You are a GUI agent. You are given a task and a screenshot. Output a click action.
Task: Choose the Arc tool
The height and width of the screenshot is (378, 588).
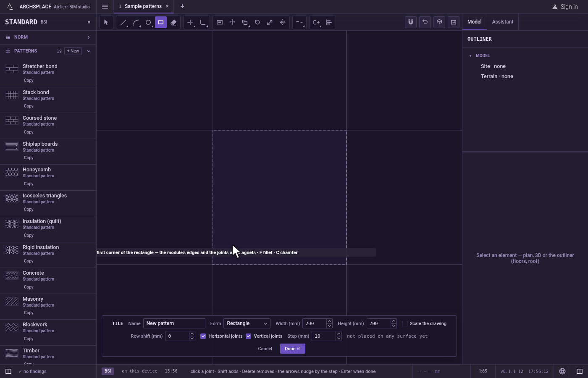pyautogui.click(x=136, y=22)
